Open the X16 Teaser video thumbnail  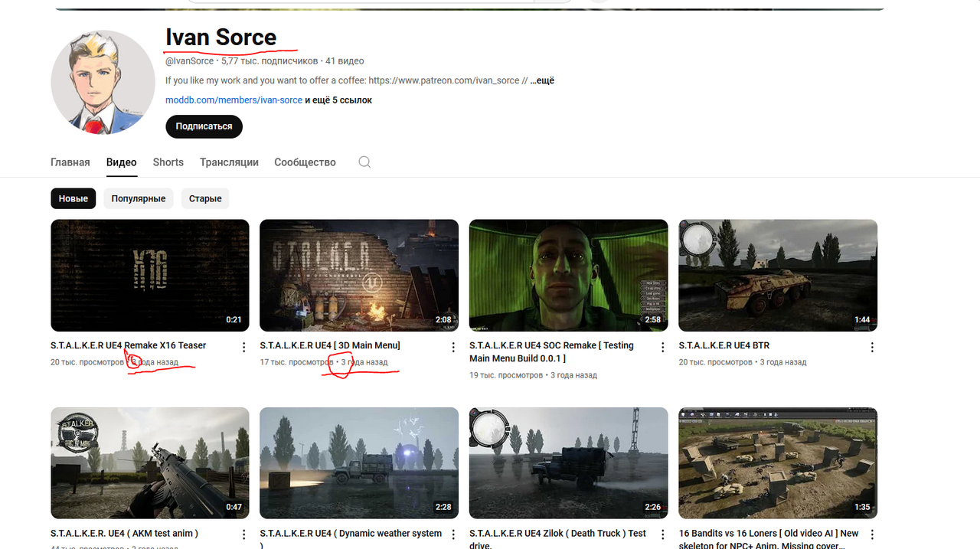coord(150,276)
